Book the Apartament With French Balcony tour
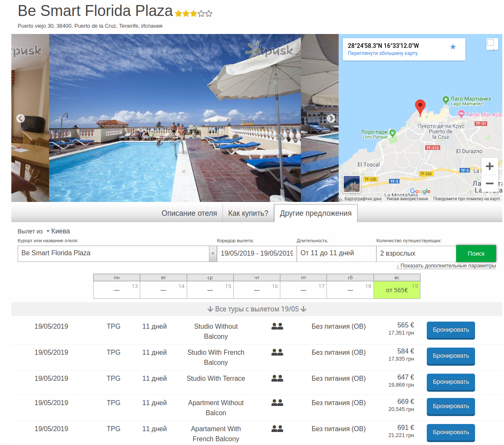 [x=451, y=433]
